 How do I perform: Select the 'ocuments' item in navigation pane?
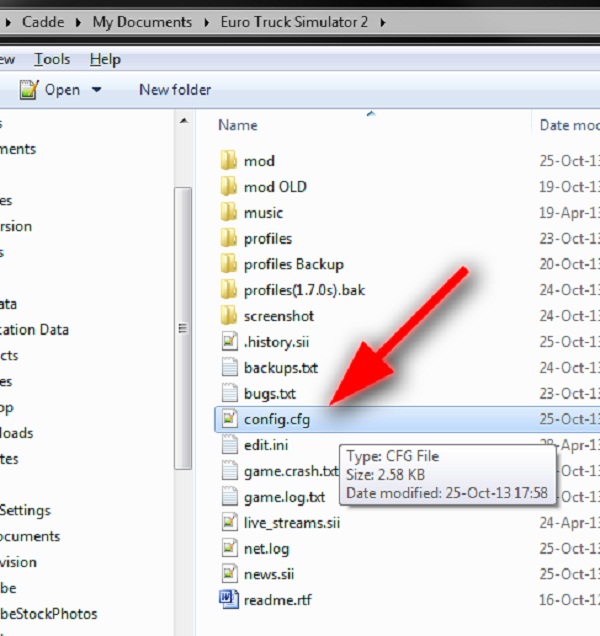[x=30, y=536]
